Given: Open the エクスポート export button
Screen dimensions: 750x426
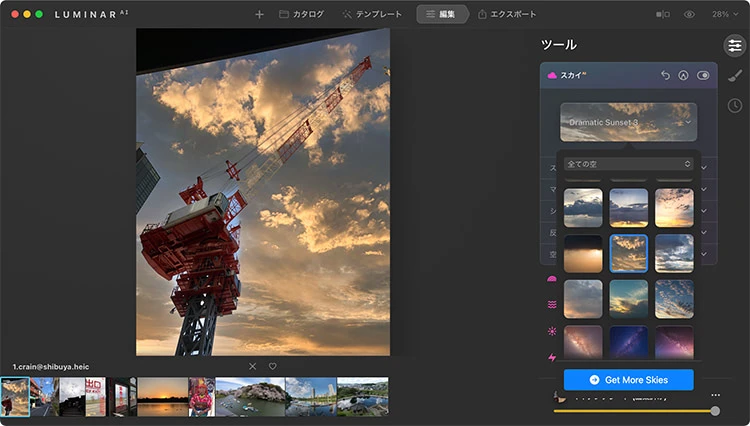Looking at the screenshot, I should pos(507,15).
